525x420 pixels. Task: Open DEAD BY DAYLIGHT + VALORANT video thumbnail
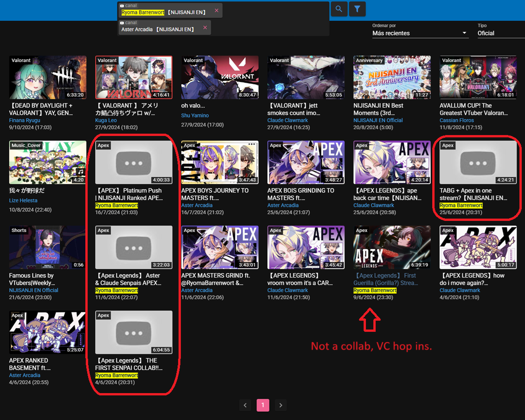48,78
